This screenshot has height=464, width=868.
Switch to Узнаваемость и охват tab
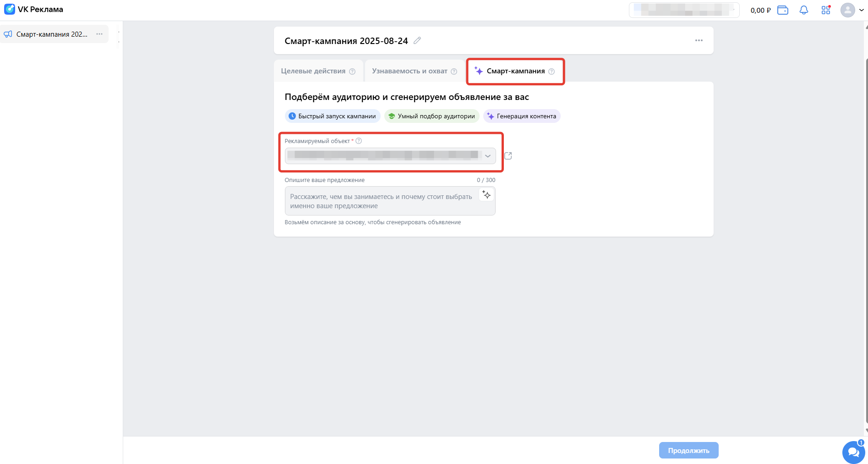point(409,71)
